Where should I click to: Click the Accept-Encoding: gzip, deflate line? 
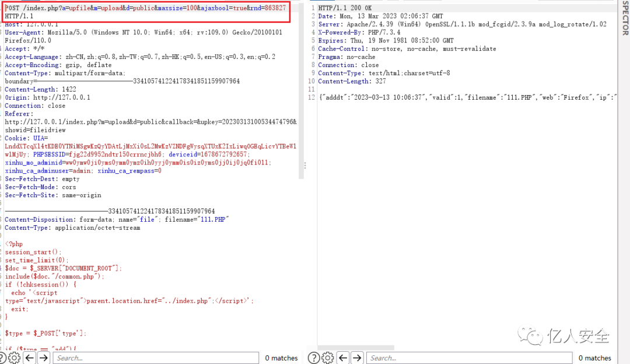click(x=58, y=65)
